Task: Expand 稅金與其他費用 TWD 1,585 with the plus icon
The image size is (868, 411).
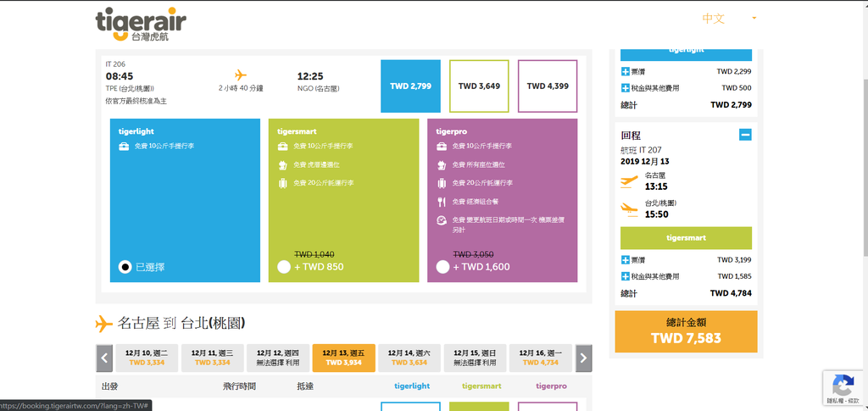Action: (x=626, y=276)
